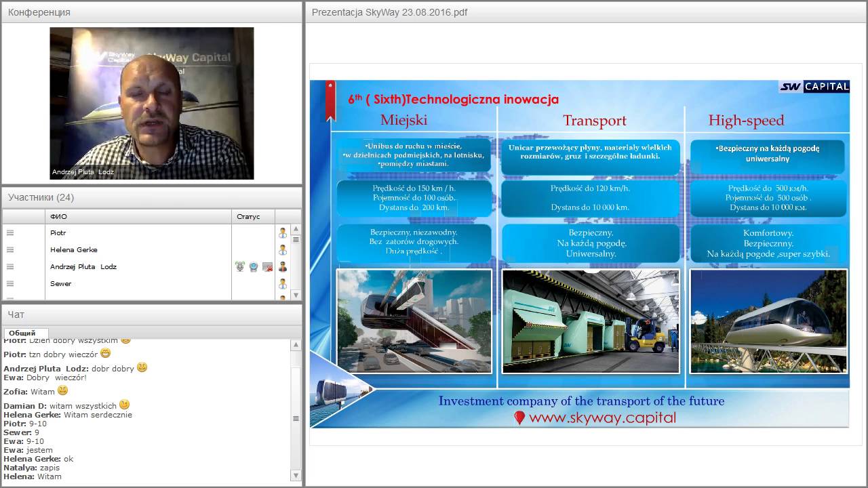Click the user avatar icon in Piotr's row
The image size is (868, 488).
pos(283,232)
